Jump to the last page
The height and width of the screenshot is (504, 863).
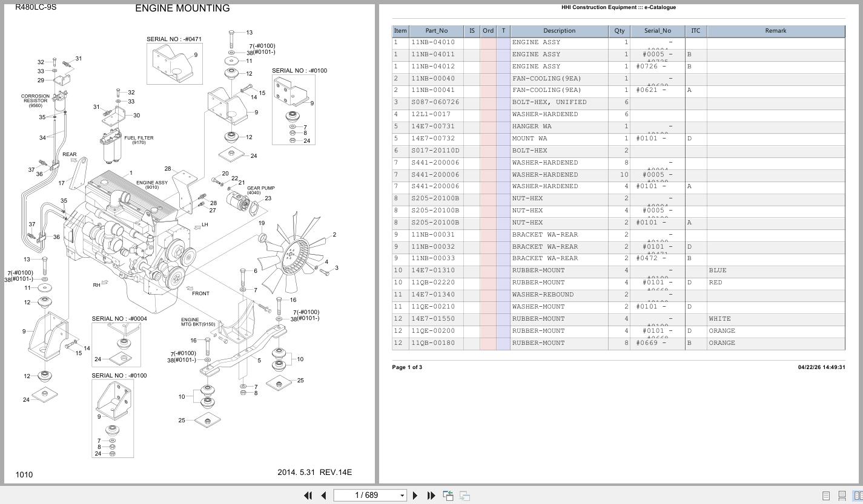[431, 496]
